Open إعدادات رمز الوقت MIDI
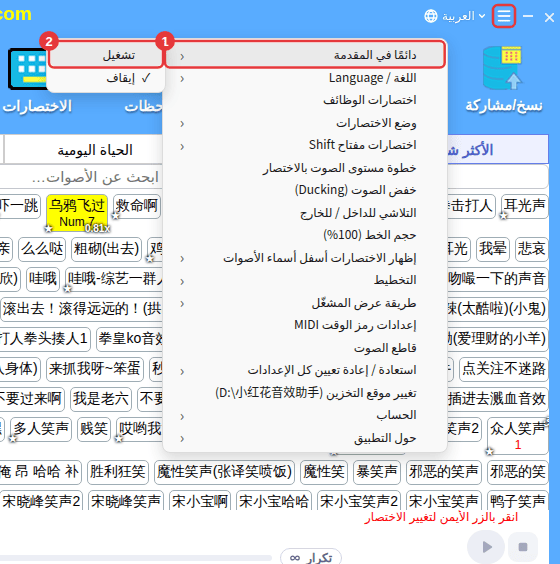 click(x=305, y=325)
